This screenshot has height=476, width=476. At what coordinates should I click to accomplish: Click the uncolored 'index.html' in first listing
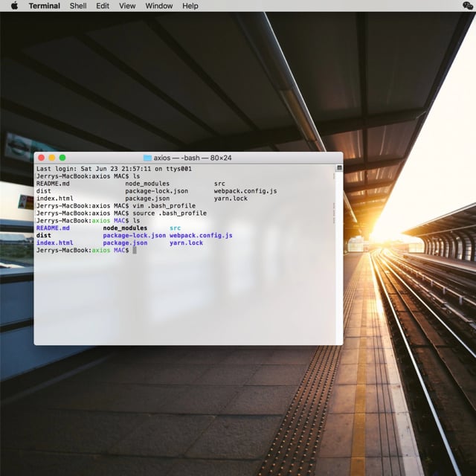click(x=54, y=199)
